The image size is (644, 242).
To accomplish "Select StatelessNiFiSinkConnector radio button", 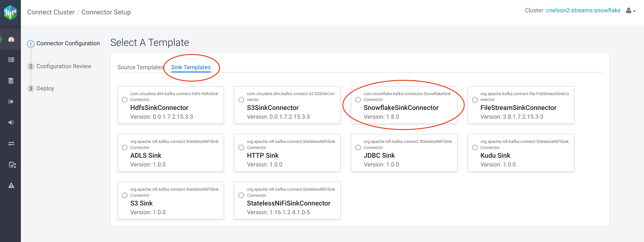I will point(241,195).
